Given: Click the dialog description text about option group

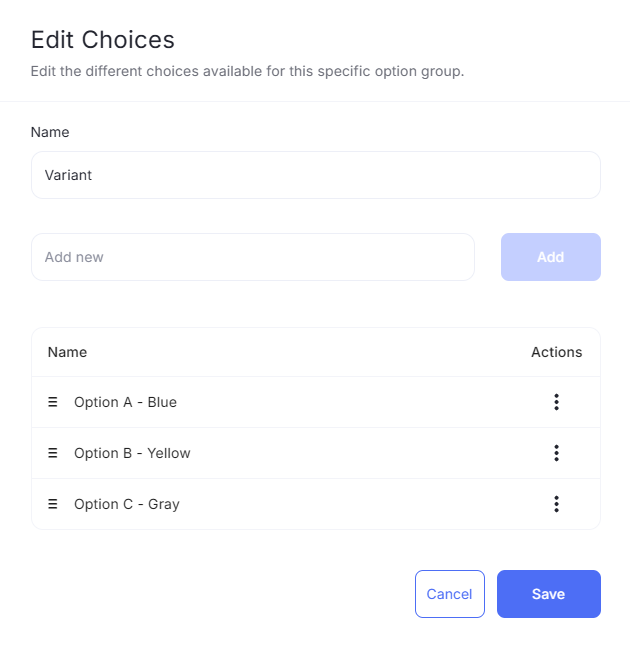Looking at the screenshot, I should 248,71.
